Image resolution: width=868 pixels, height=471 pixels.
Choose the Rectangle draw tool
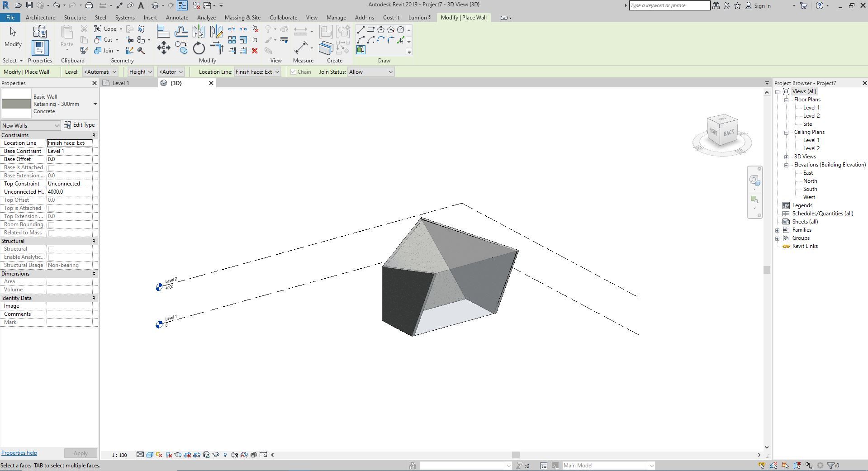(x=370, y=30)
